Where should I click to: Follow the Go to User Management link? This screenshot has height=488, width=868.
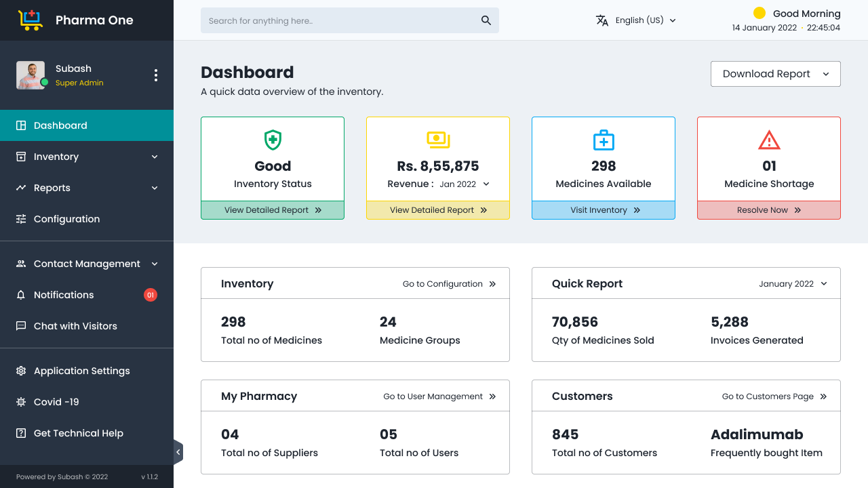(440, 396)
